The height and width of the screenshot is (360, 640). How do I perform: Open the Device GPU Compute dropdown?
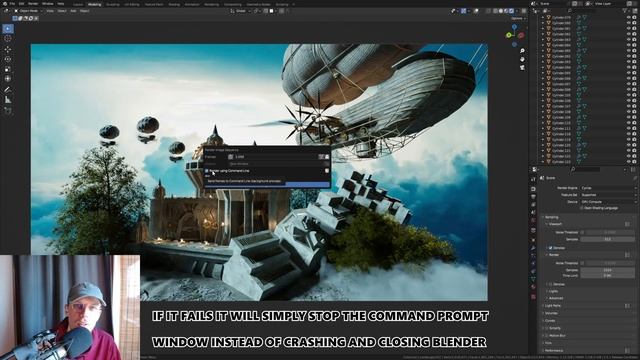pyautogui.click(x=608, y=202)
